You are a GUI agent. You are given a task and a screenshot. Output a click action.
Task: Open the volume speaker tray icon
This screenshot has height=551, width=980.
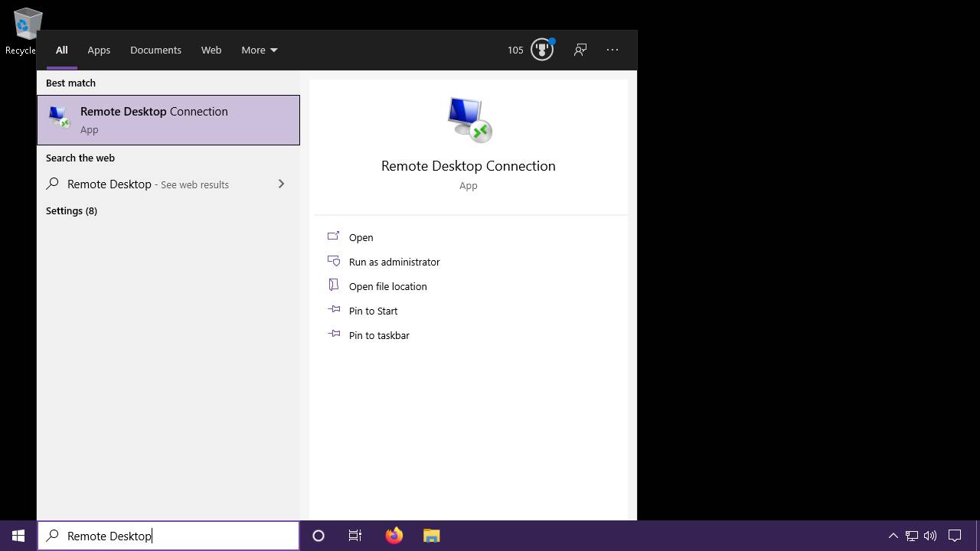[x=930, y=536]
